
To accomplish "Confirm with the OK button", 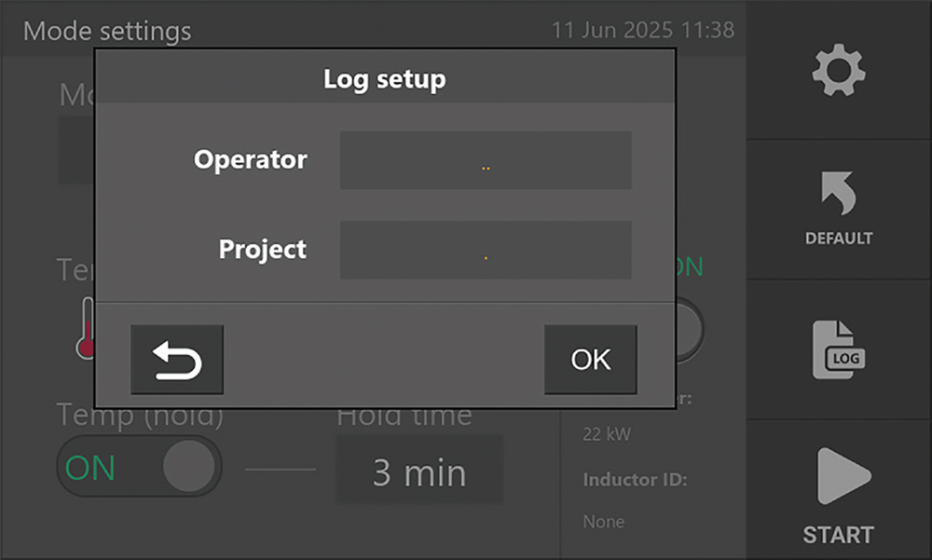I will coord(590,360).
